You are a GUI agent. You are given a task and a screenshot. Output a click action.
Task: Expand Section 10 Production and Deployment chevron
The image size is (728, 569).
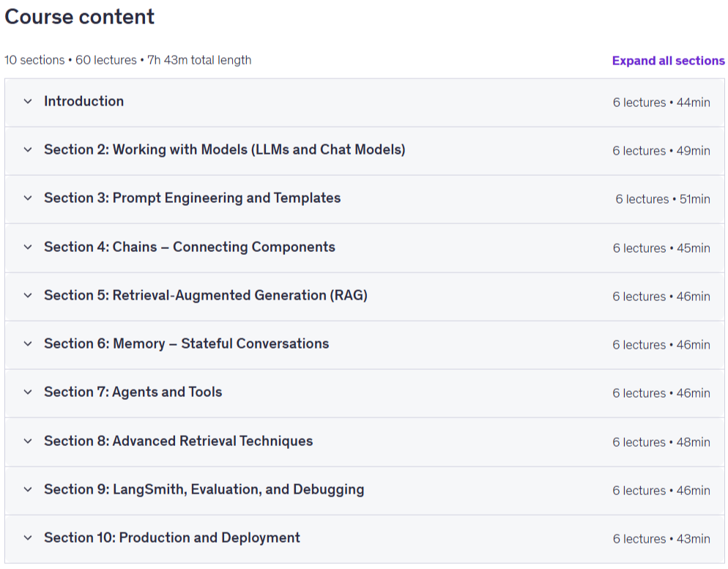point(28,538)
